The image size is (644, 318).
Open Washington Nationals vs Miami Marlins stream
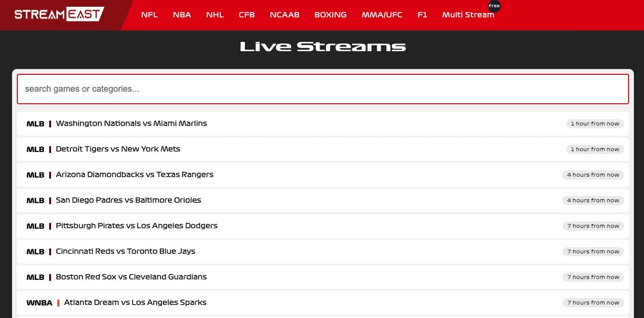[131, 124]
